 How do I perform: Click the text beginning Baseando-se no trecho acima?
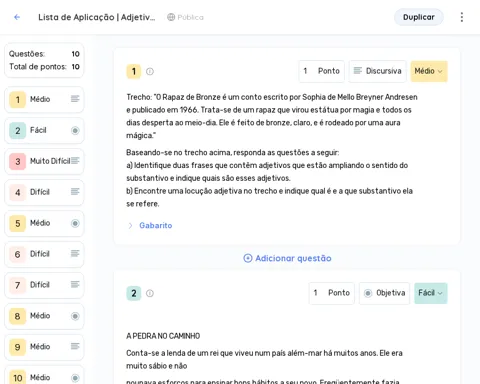tap(233, 153)
